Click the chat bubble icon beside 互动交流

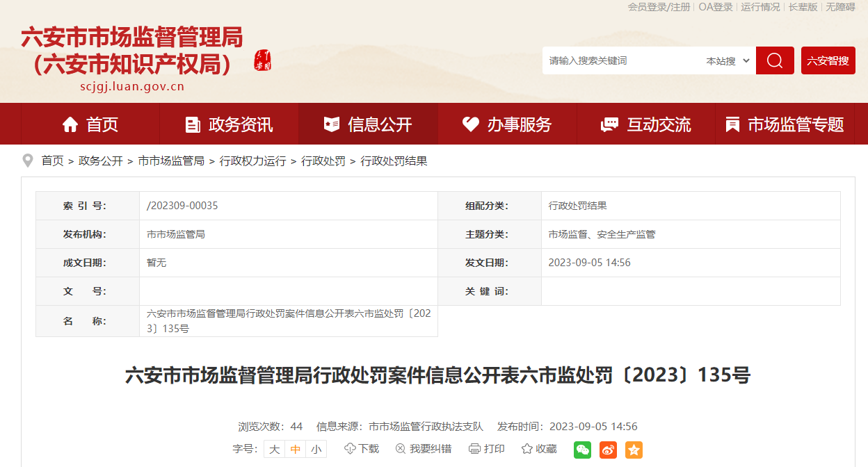(609, 124)
